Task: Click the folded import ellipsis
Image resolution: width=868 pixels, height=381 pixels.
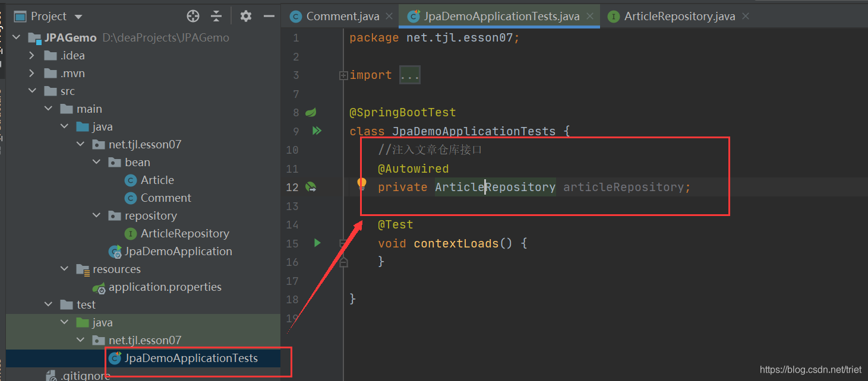Action: [410, 75]
